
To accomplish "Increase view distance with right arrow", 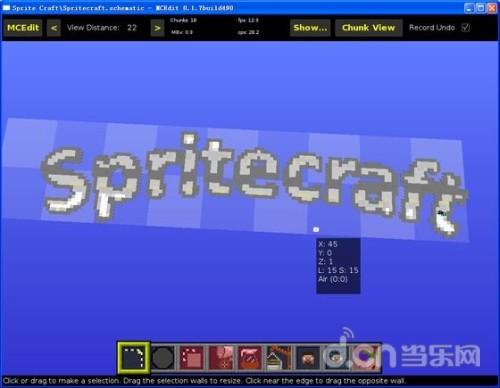I will 157,28.
